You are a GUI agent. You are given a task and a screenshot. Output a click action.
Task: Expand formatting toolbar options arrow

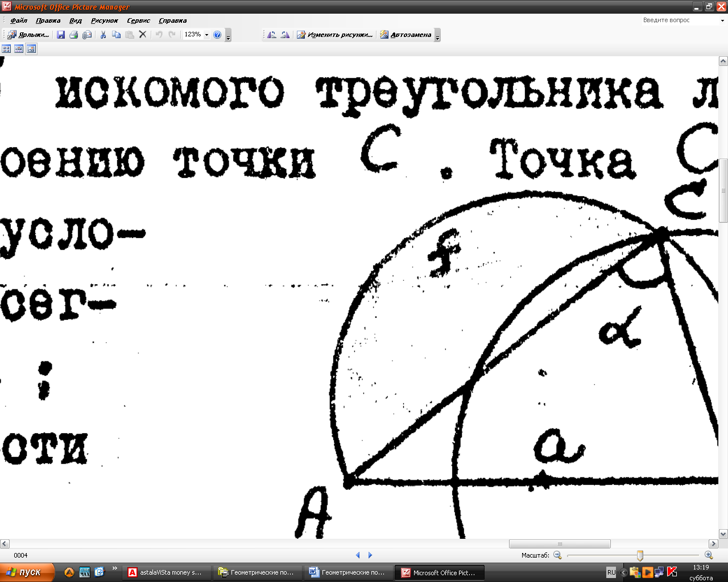[x=437, y=35]
